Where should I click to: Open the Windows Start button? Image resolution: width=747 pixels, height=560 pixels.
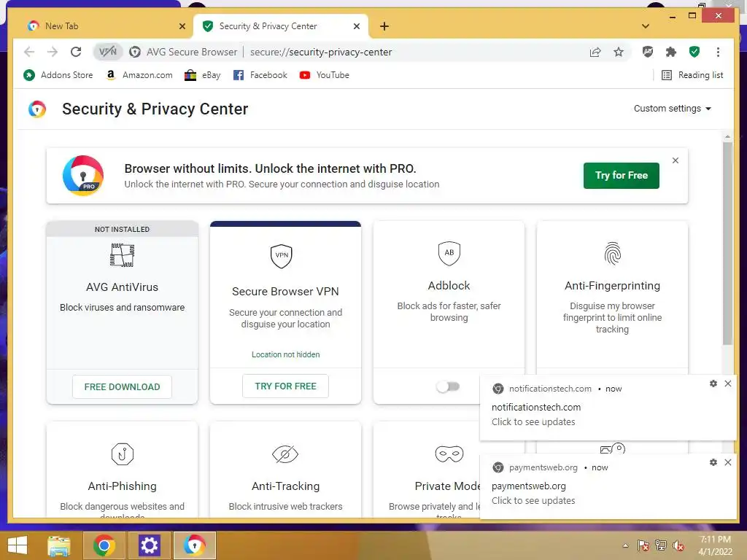tap(18, 545)
